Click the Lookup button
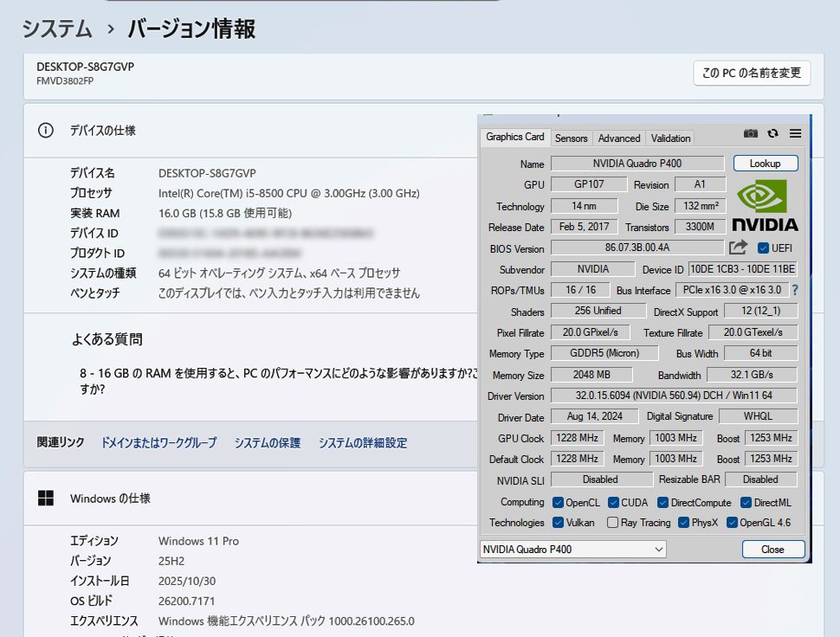This screenshot has height=637, width=840. pyautogui.click(x=765, y=164)
